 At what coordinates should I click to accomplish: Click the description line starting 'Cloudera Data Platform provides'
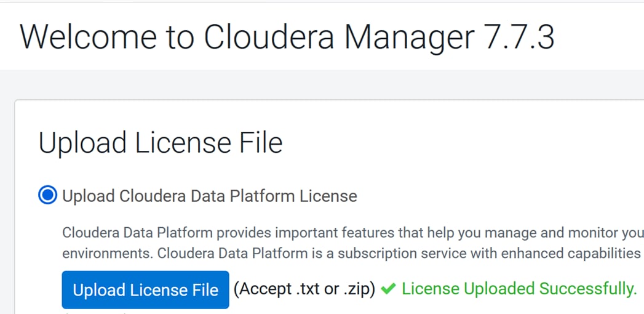tap(353, 233)
